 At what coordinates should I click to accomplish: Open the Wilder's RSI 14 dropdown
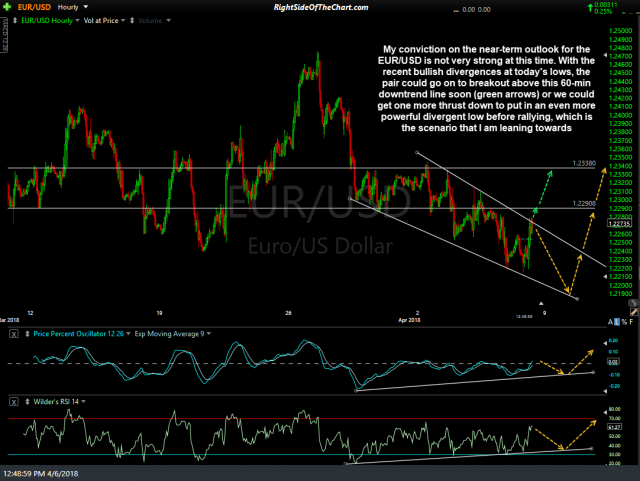83,402
